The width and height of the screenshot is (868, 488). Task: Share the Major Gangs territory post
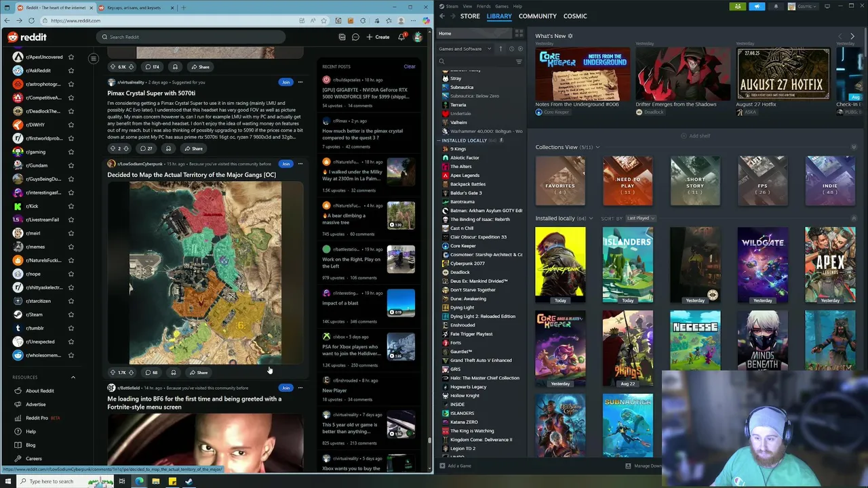point(199,373)
